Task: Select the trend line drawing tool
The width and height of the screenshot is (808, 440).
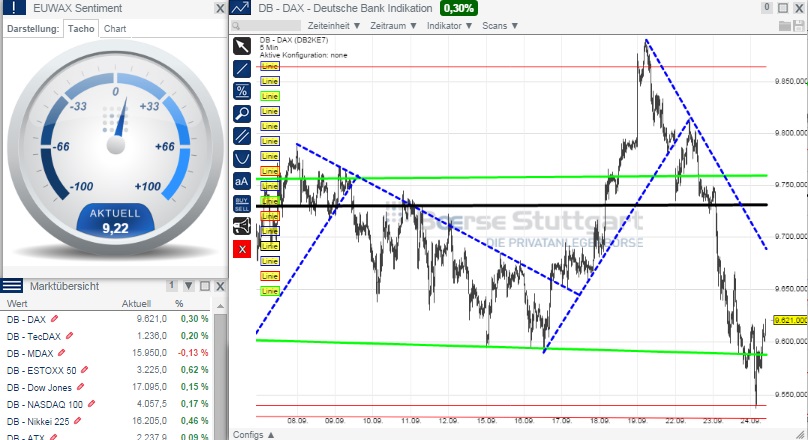Action: coord(242,69)
